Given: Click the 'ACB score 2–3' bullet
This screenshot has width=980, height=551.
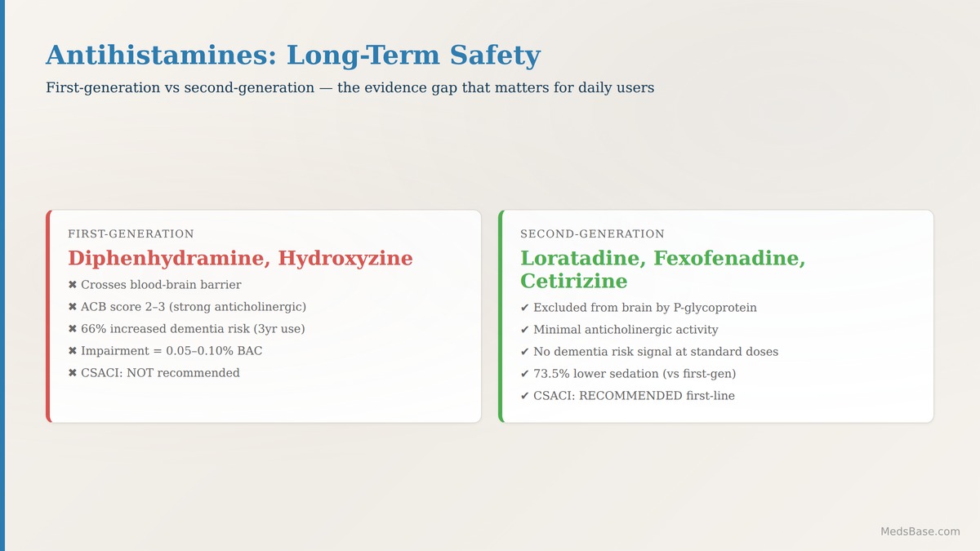Looking at the screenshot, I should point(187,307).
